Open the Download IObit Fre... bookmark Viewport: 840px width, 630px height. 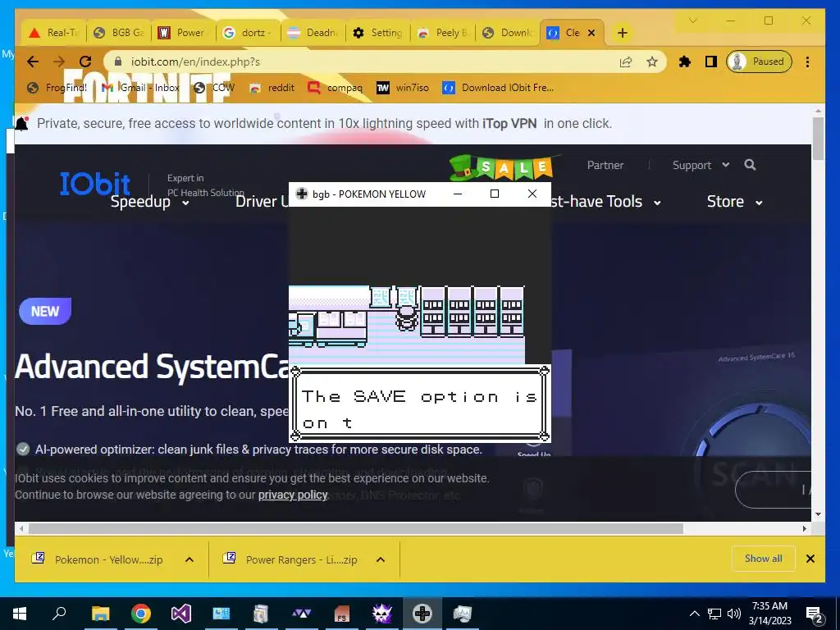point(498,87)
